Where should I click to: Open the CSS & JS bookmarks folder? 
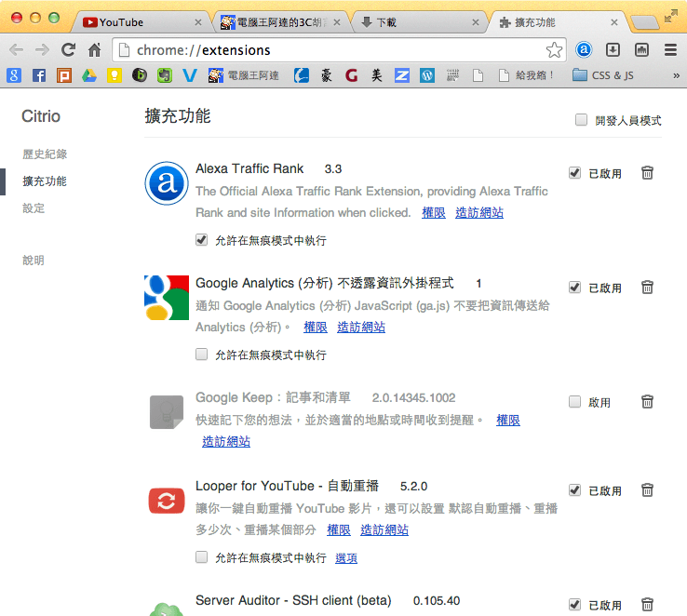[x=603, y=75]
